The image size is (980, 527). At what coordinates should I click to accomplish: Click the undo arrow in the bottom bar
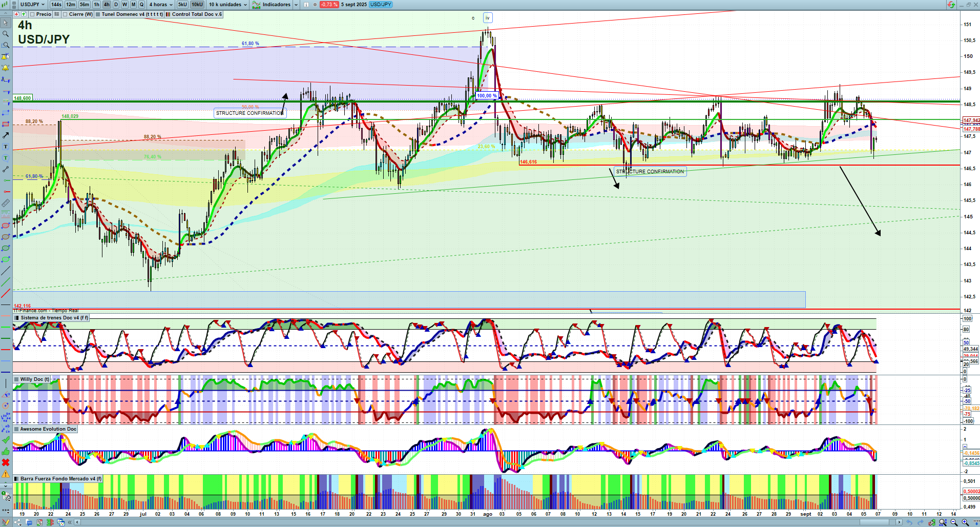[908, 522]
